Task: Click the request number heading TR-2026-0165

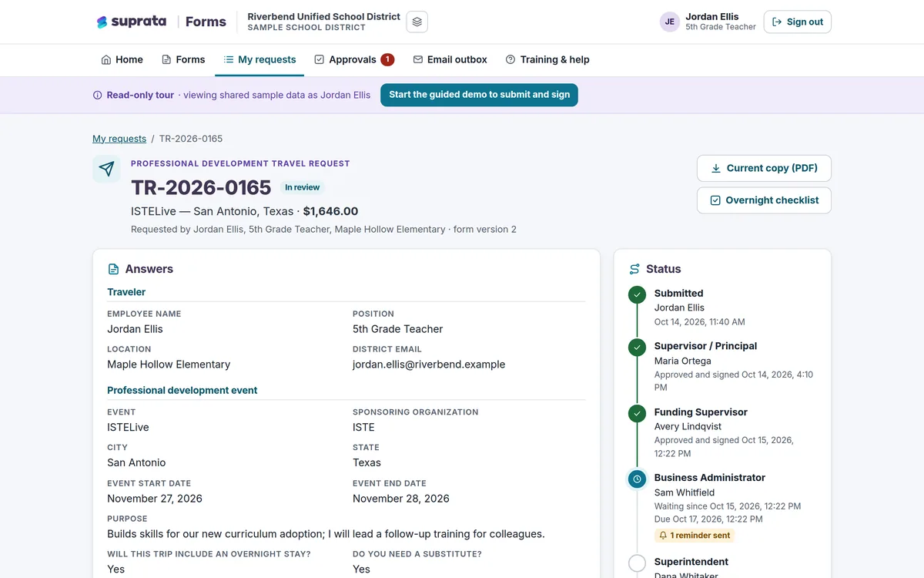Action: pos(201,187)
